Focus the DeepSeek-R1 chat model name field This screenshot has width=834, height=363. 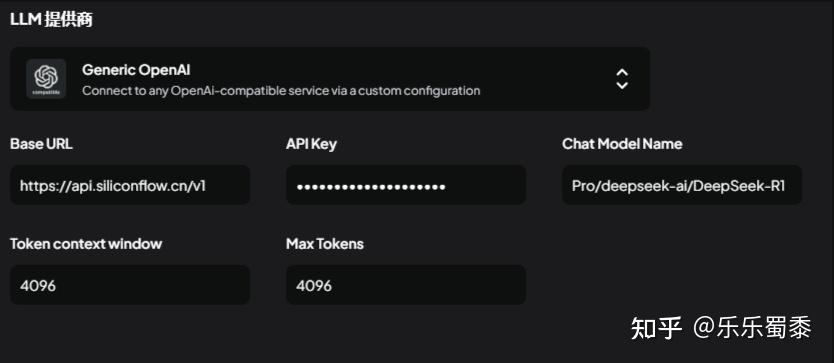point(682,185)
